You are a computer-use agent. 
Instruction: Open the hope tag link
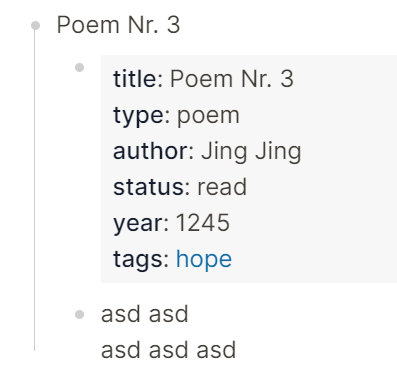click(204, 260)
